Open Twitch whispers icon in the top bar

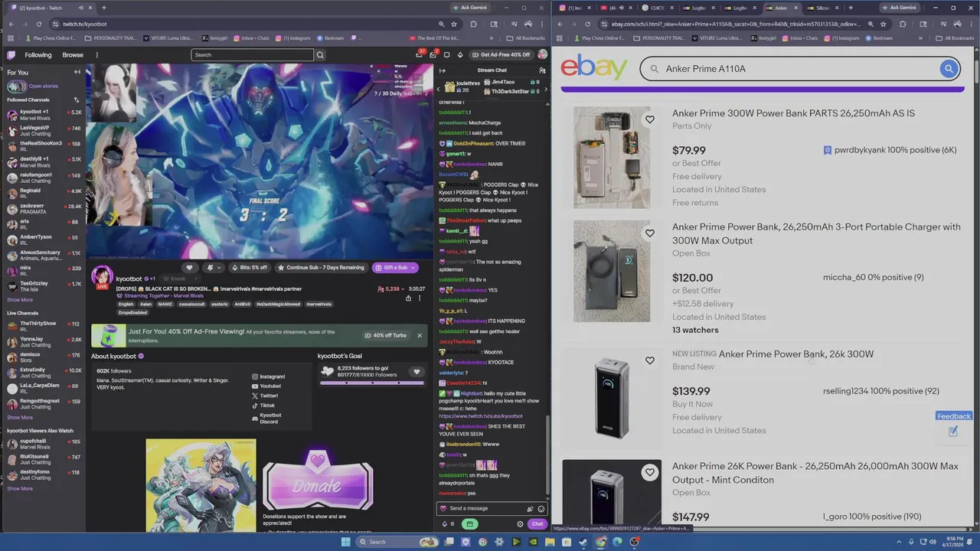pyautogui.click(x=433, y=54)
